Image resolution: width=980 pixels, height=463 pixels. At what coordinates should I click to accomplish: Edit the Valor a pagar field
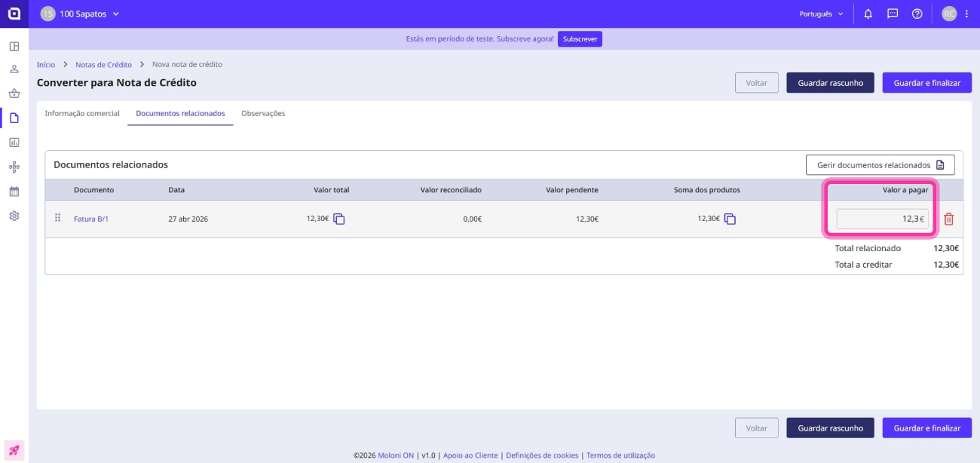882,219
